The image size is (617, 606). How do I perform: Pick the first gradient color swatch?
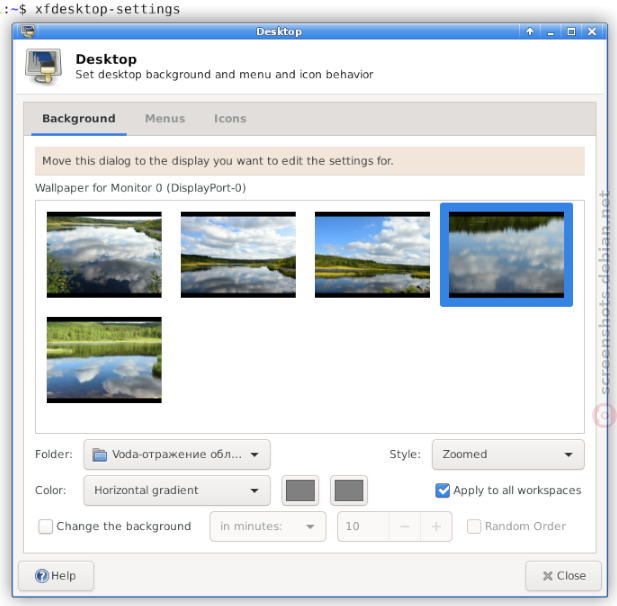(300, 490)
